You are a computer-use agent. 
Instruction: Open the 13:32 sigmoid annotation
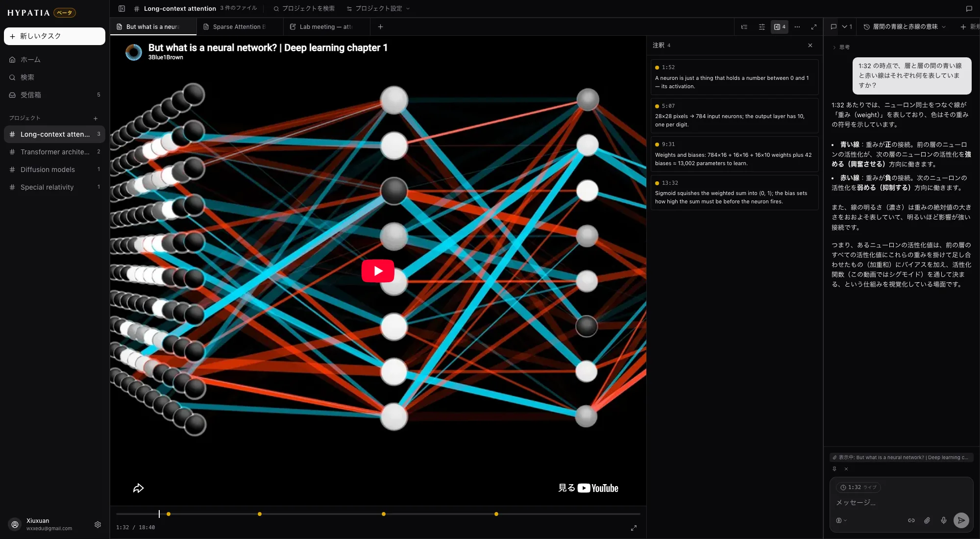(x=735, y=193)
